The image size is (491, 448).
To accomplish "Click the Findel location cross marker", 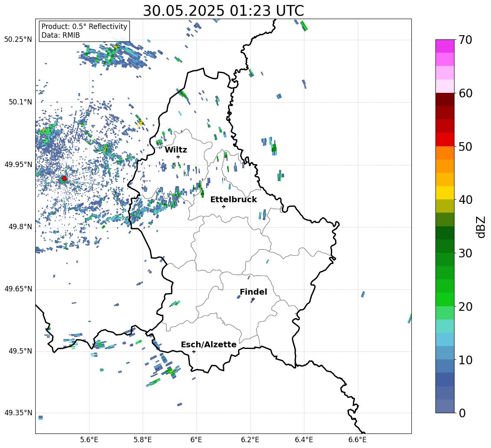I will pos(253,299).
